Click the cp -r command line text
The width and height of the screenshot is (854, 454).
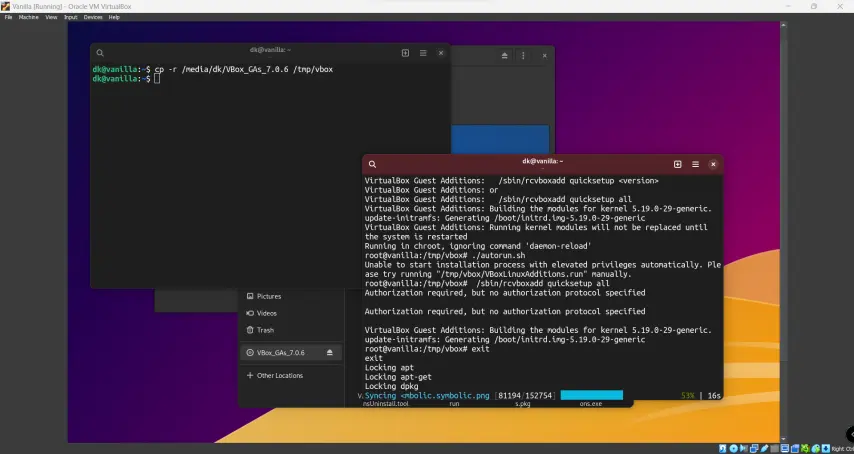tap(243, 69)
